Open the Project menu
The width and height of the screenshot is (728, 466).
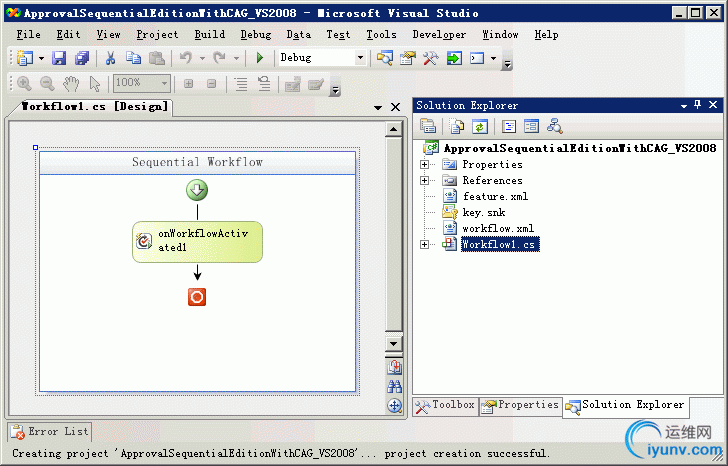157,35
